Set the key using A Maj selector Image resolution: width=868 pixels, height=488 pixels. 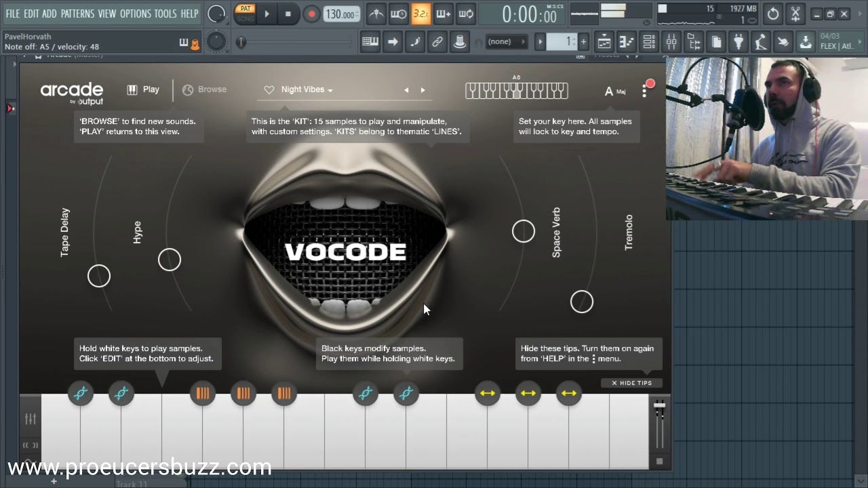coord(615,91)
